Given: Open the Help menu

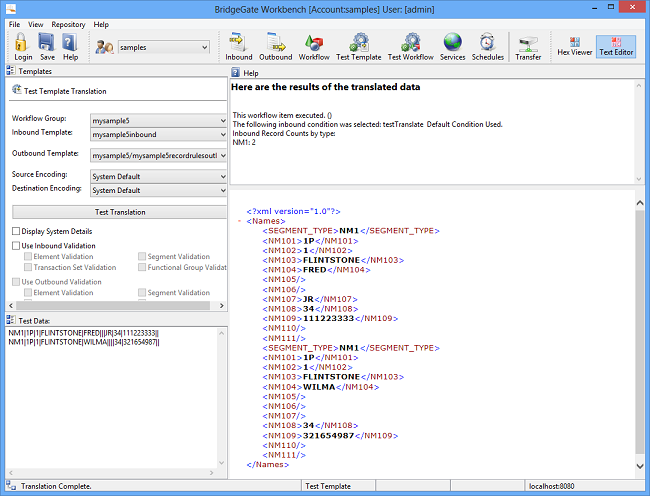Looking at the screenshot, I should tap(101, 24).
